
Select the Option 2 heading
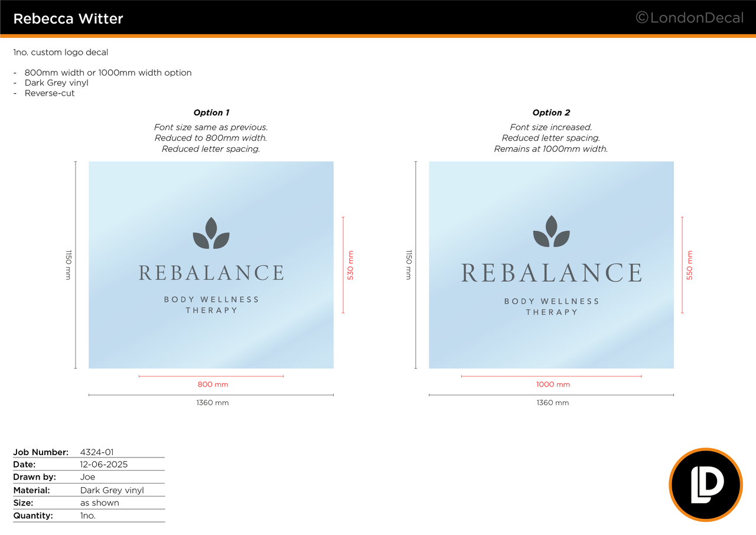click(x=551, y=112)
